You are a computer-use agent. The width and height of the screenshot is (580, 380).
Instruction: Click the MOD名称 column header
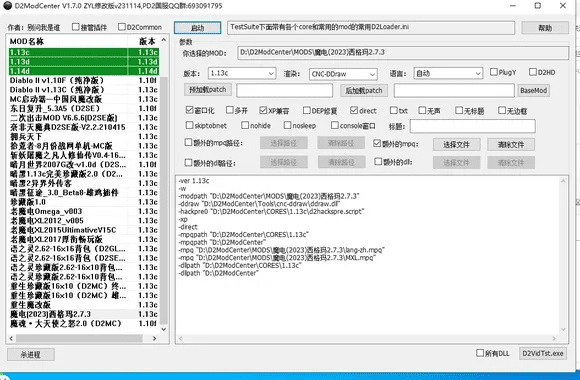tap(68, 41)
